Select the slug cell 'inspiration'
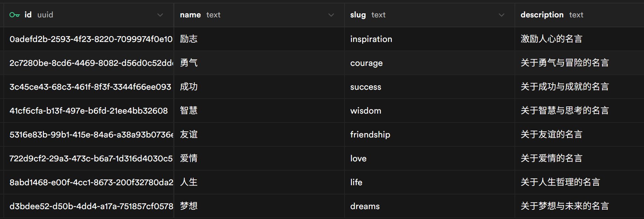Viewport: 644px width, 219px height. pyautogui.click(x=371, y=39)
